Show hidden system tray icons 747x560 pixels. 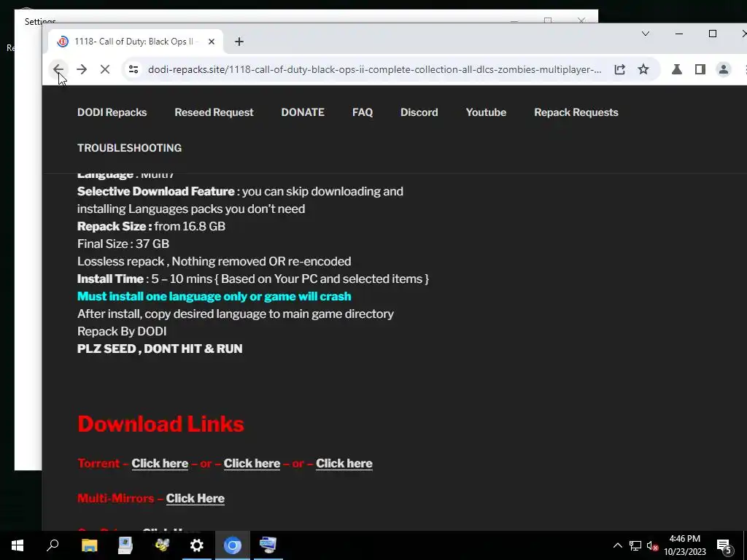pos(617,545)
